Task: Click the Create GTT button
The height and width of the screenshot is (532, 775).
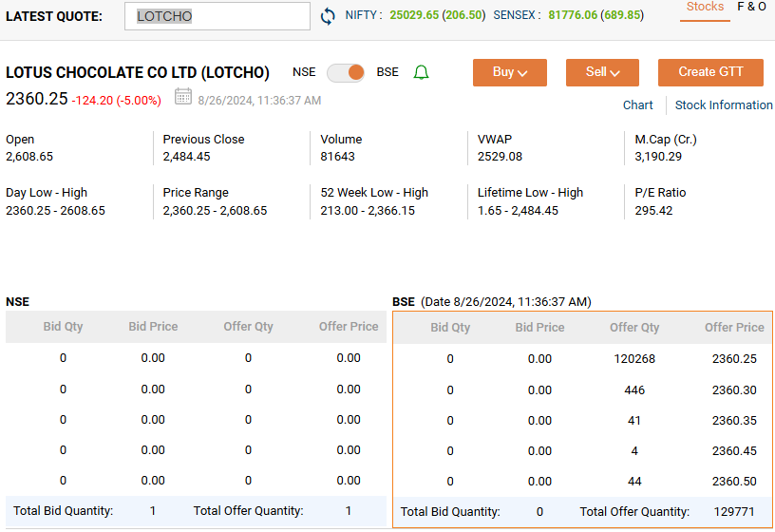Action: 710,72
